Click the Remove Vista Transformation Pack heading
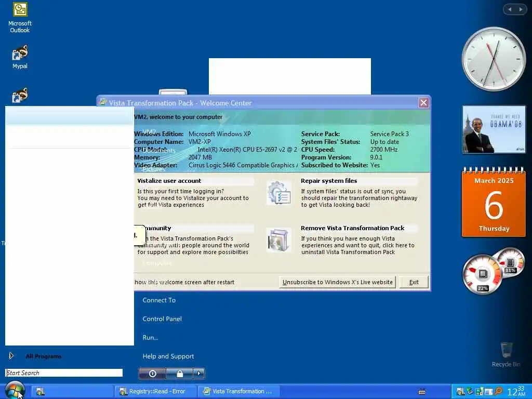Image resolution: width=532 pixels, height=399 pixels. point(353,228)
